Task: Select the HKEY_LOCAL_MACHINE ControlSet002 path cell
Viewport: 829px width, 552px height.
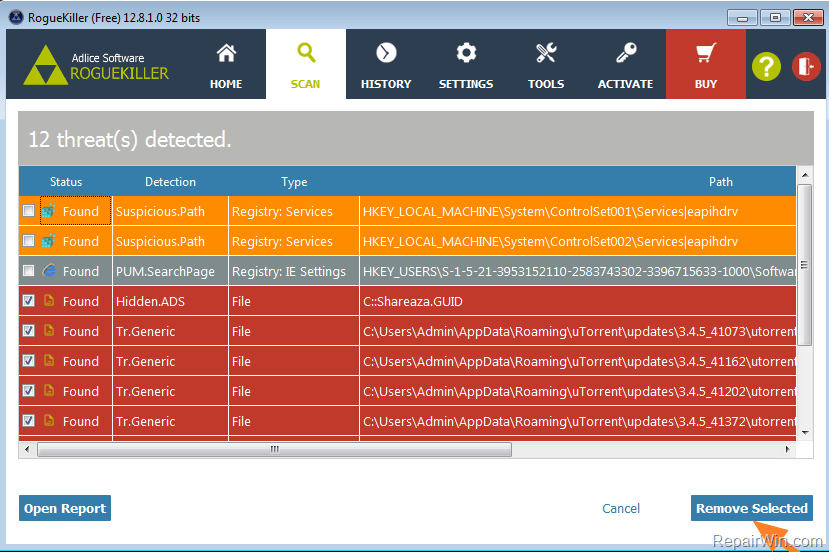Action: click(x=578, y=241)
